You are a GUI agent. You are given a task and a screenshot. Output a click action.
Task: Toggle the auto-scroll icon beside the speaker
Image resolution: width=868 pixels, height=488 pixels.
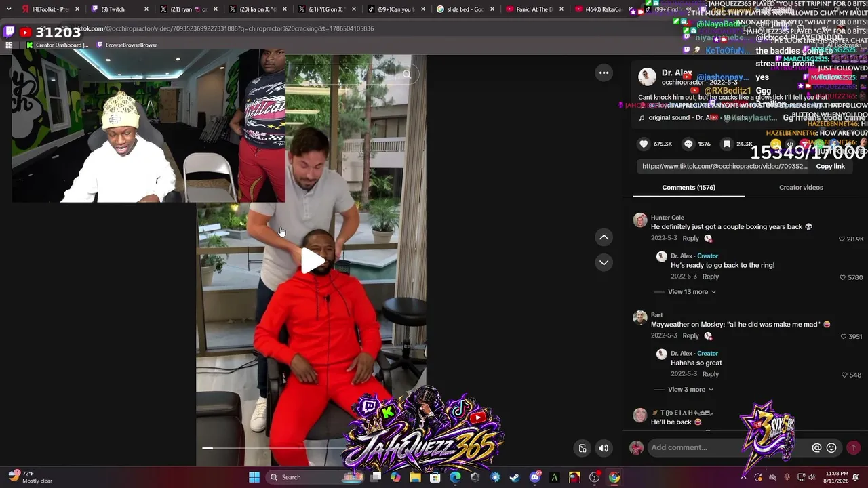583,448
